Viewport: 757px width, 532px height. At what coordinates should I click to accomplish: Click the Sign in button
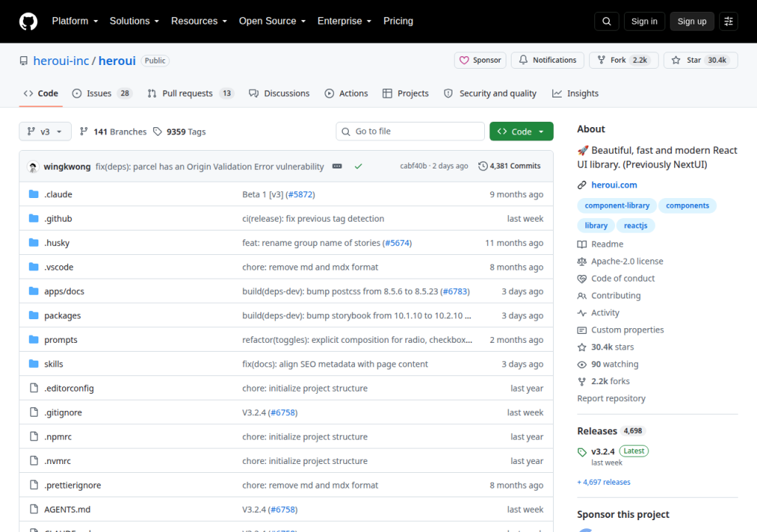point(644,21)
